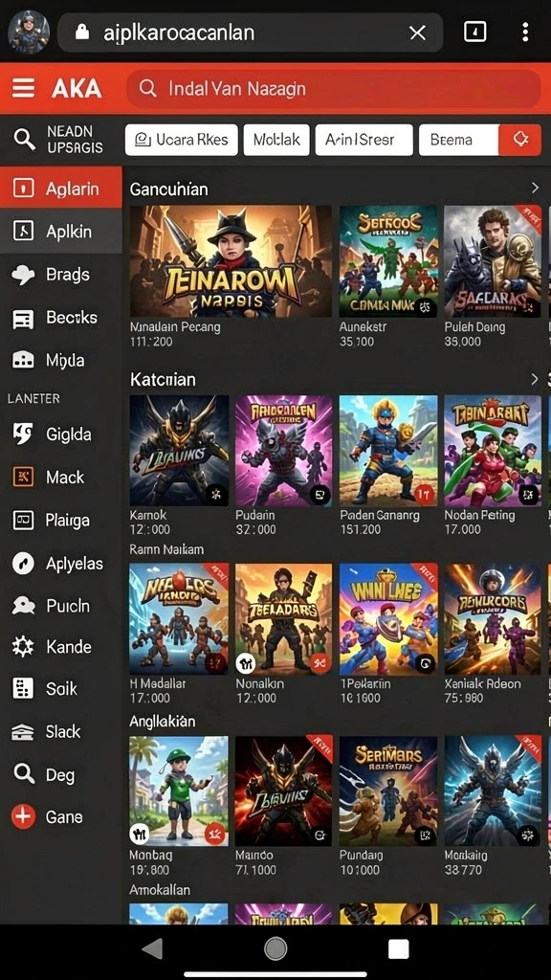Open the Nodan Peting game thumbnail
This screenshot has height=980, width=551.
pos(493,450)
